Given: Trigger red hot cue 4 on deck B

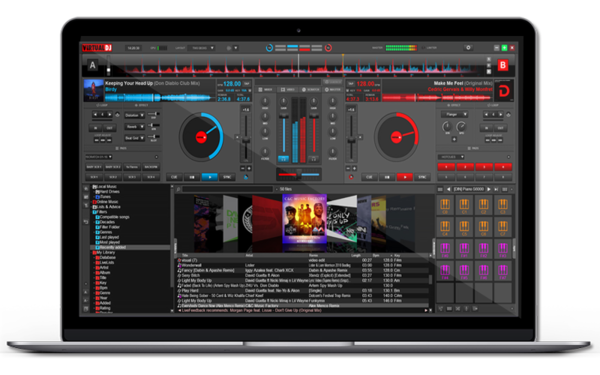Looking at the screenshot, I should tap(503, 167).
